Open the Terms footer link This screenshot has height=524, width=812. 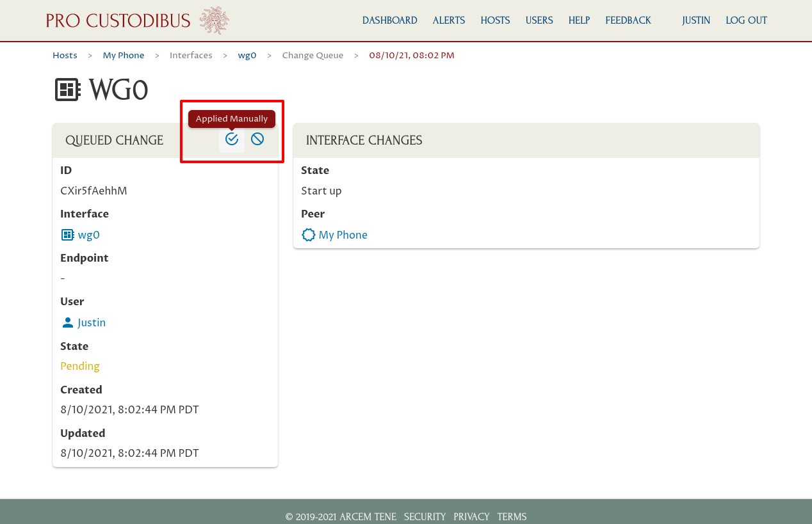(x=512, y=516)
